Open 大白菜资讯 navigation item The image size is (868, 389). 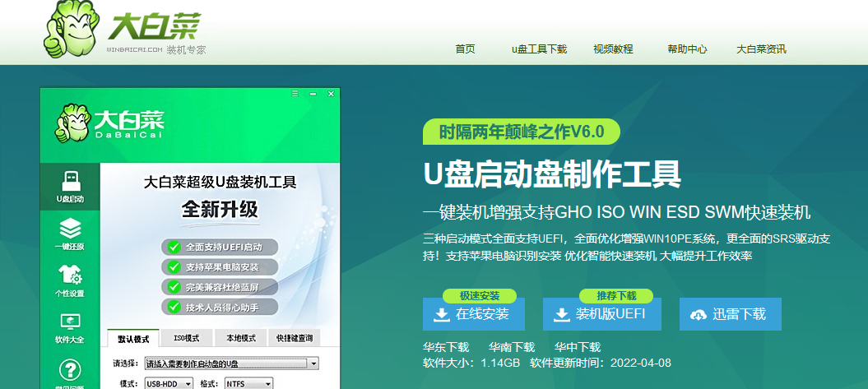(x=761, y=49)
